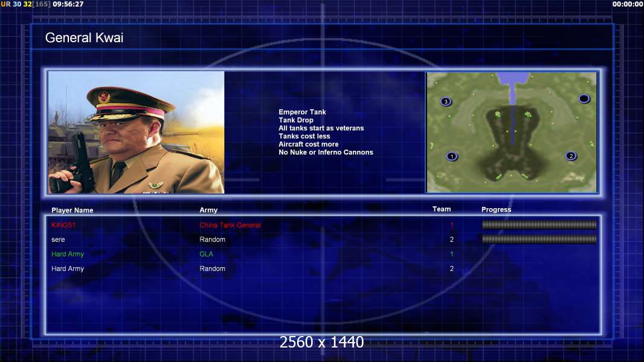Select player name 'KING51'
Viewport: 644px width, 362px height.
pyautogui.click(x=63, y=225)
